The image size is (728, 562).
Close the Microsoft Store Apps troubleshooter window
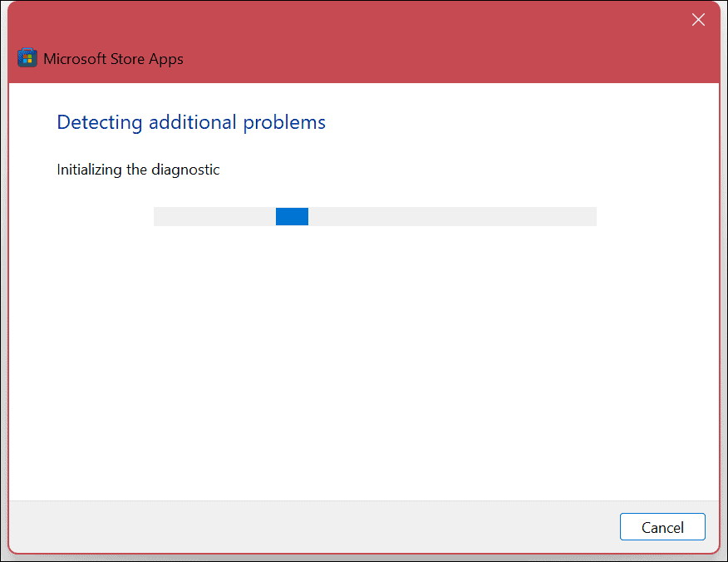(x=698, y=19)
